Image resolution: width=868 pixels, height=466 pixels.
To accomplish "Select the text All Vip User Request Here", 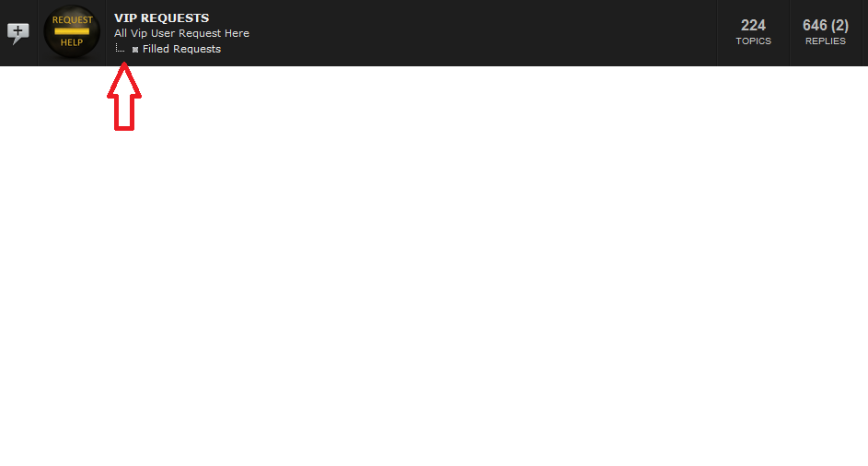I will (181, 33).
